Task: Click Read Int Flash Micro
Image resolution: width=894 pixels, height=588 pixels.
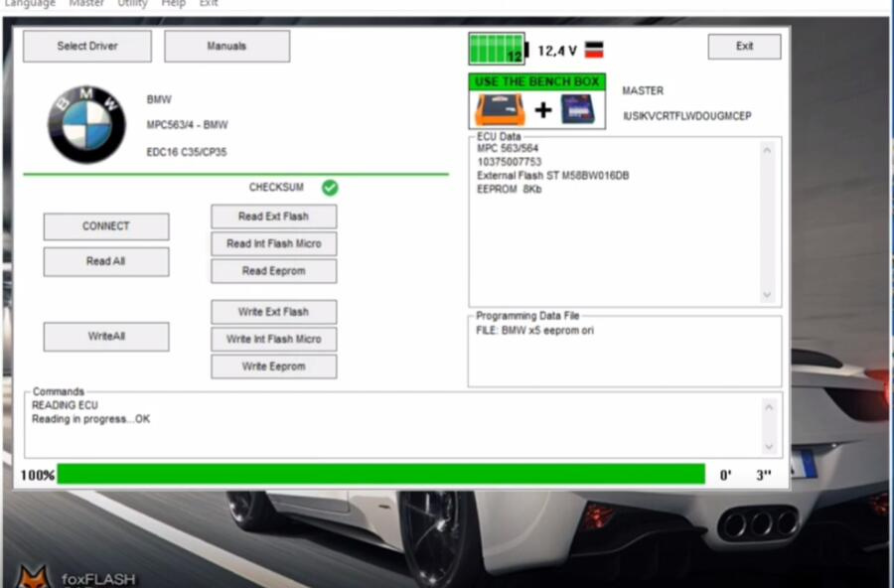Action: pyautogui.click(x=274, y=244)
